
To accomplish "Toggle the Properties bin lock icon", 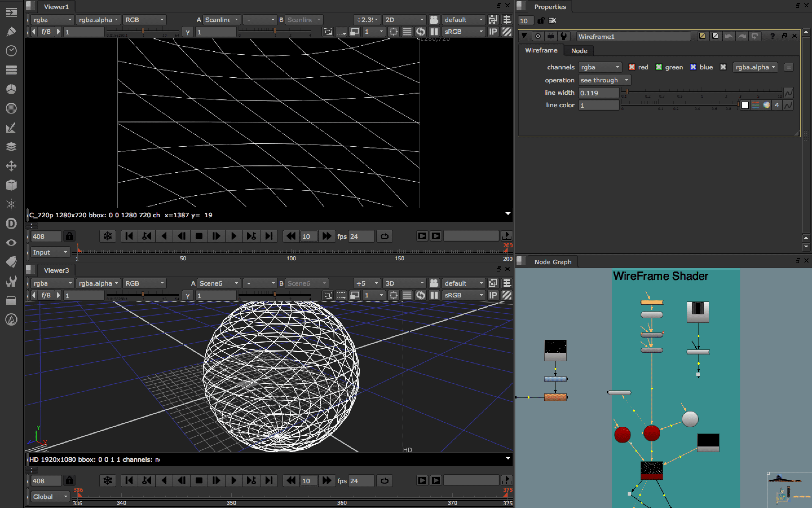I will click(x=540, y=21).
